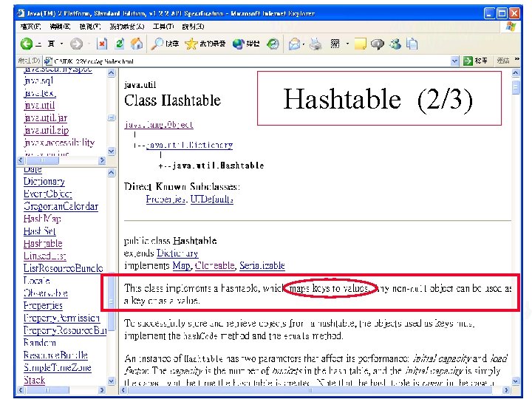Screen dimensions: 532x399
Task: Open the Serializable interface link
Action: click(262, 265)
